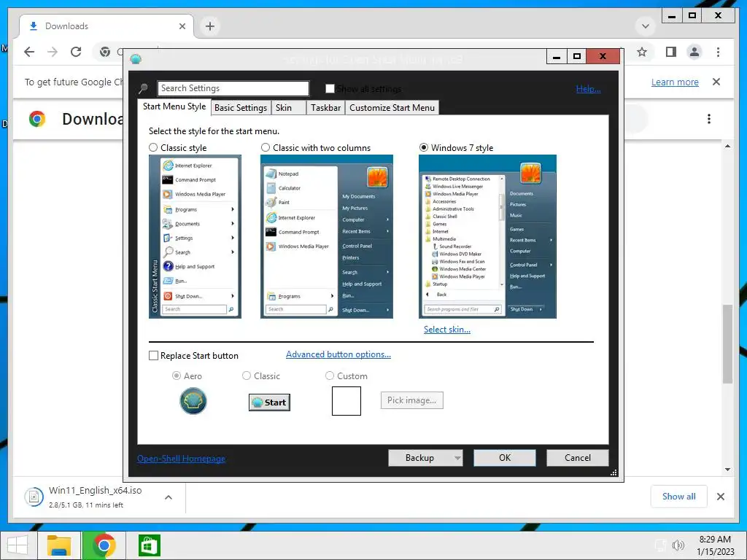The width and height of the screenshot is (747, 560).
Task: Open a new Chrome tab
Action: pos(210,26)
